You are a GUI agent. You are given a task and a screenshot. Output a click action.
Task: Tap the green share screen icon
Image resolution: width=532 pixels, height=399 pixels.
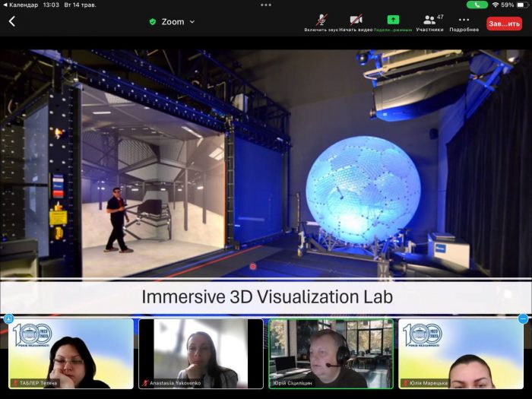click(x=393, y=21)
